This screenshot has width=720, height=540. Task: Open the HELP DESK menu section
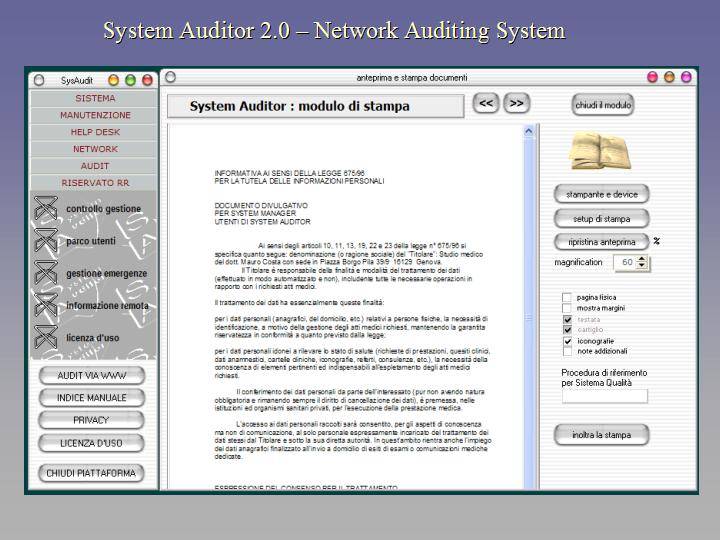[x=95, y=132]
